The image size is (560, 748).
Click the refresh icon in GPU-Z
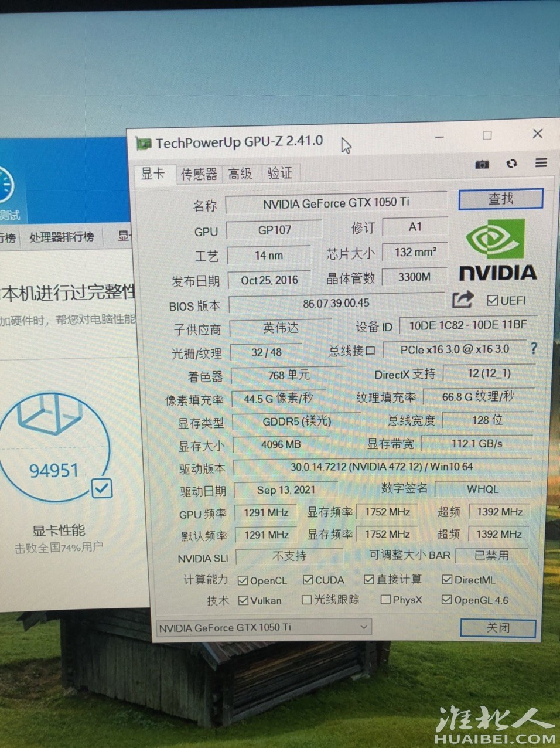511,164
